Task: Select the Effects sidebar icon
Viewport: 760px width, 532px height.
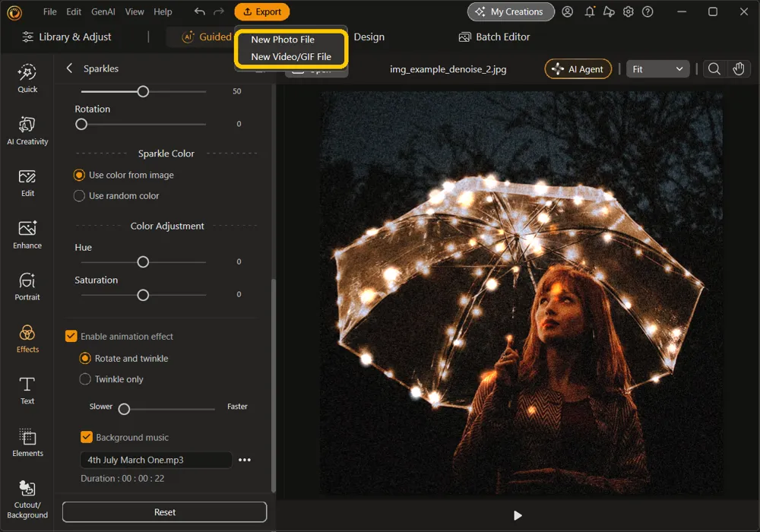Action: 27,339
